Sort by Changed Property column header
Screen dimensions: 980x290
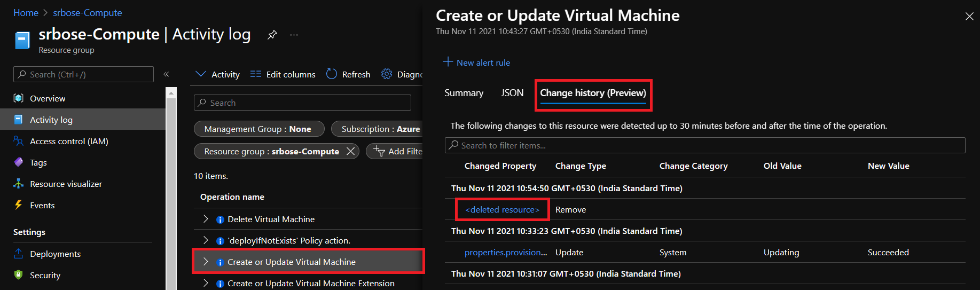500,166
